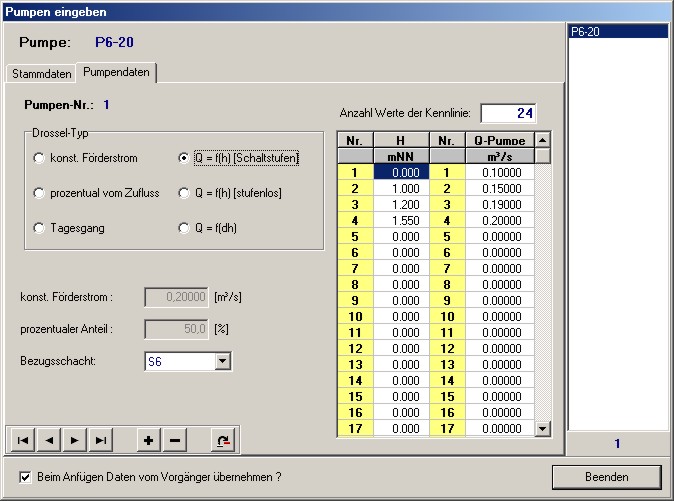The height and width of the screenshot is (501, 674).
Task: Delete pump with minus button
Action: [175, 440]
